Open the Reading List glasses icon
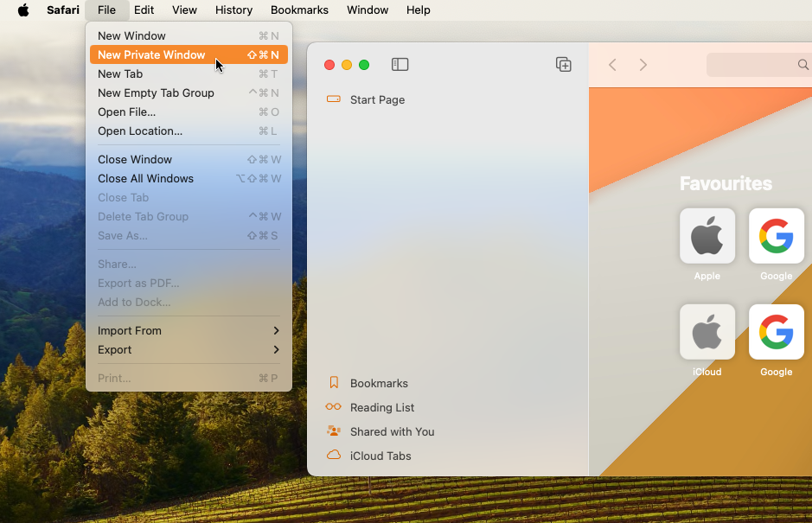The width and height of the screenshot is (812, 523). point(333,407)
